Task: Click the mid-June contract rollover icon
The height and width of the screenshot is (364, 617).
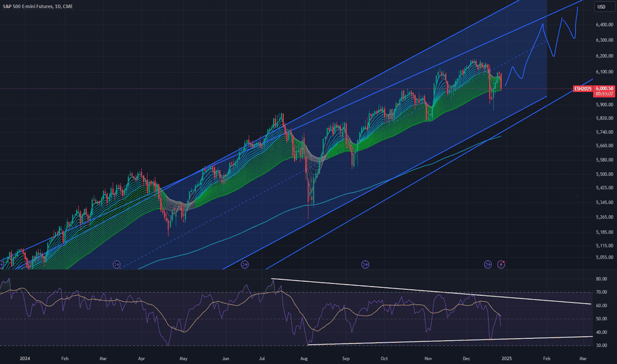Action: [245, 265]
